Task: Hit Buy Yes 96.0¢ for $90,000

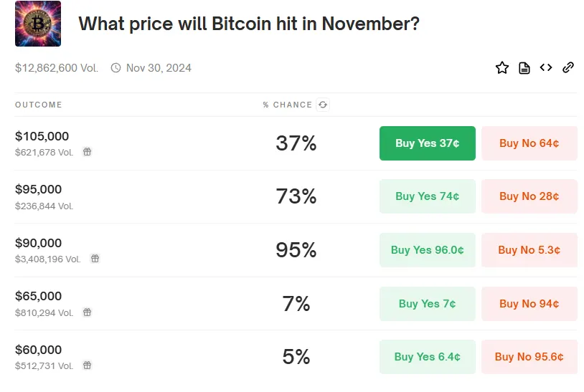Action: (x=427, y=250)
